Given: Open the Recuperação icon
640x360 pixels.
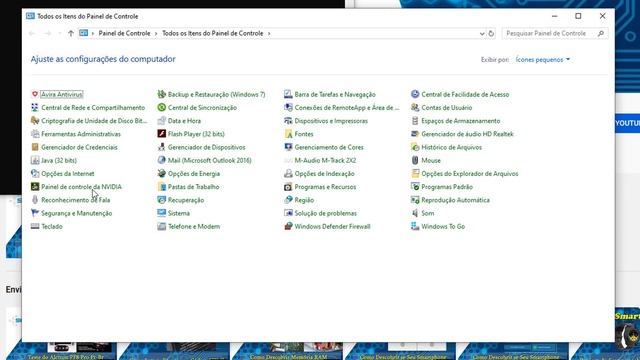Looking at the screenshot, I should coord(162,200).
